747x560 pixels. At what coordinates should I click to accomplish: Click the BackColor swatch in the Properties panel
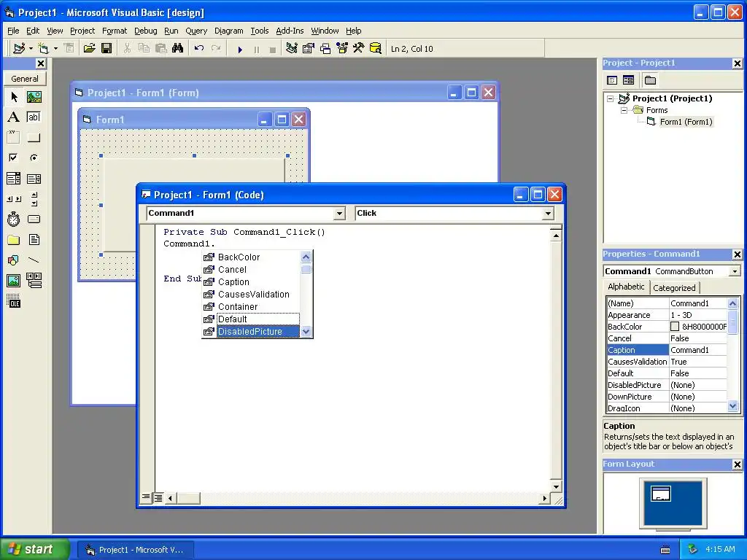[675, 327]
